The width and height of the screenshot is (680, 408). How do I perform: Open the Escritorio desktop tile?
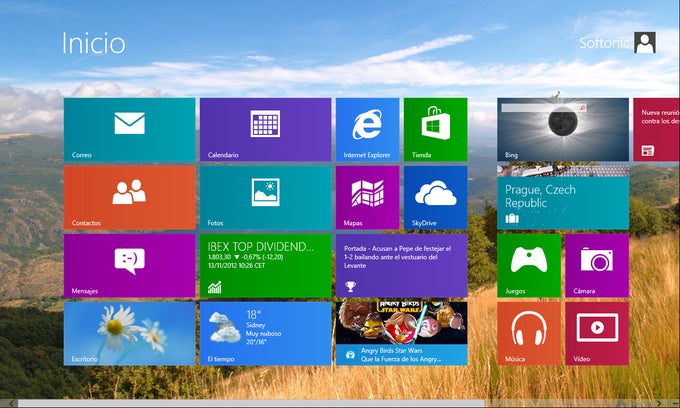[x=129, y=334]
